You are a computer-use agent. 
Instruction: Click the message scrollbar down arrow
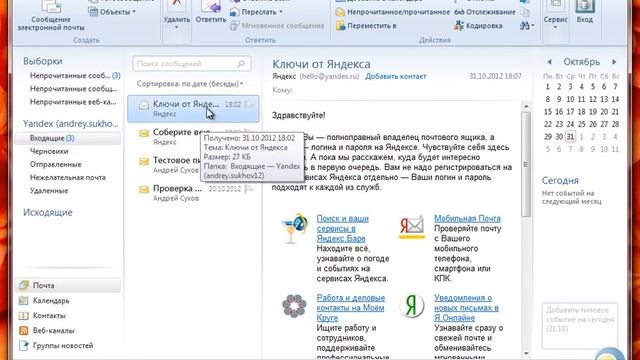[x=526, y=354]
